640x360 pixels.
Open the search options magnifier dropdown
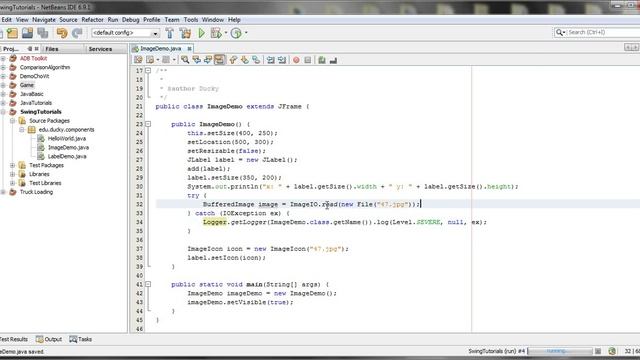pos(560,32)
